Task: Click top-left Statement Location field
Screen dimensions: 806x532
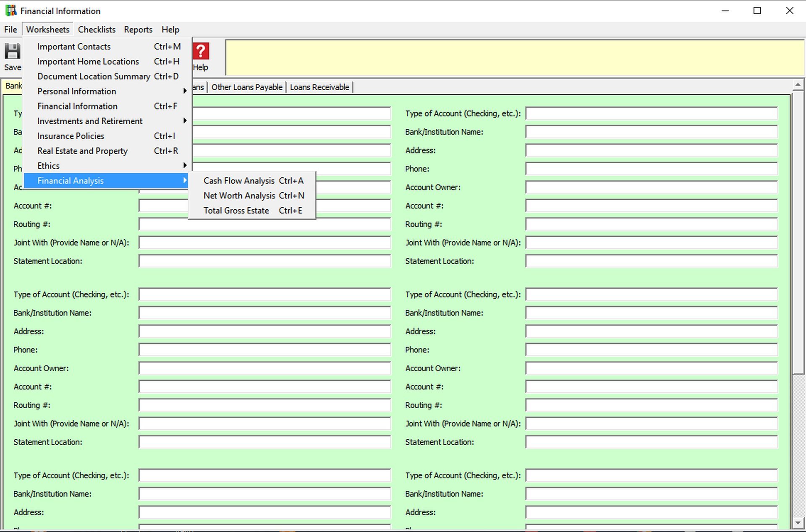Action: coord(265,261)
